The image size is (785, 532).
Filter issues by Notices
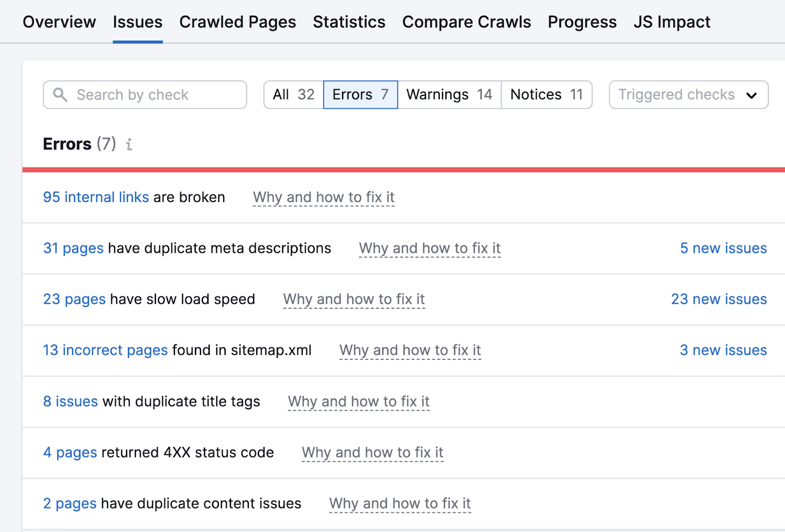coord(546,95)
